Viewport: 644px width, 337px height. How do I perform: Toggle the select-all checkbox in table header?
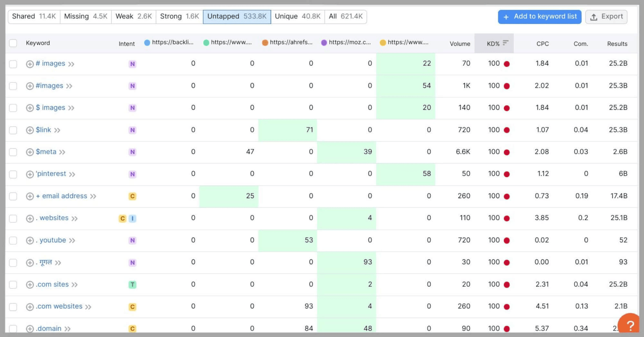[13, 43]
